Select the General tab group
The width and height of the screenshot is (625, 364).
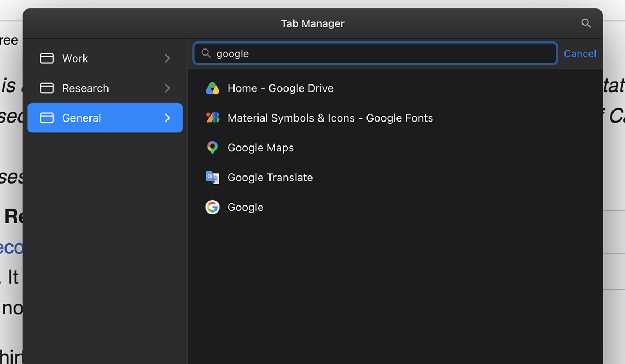[x=105, y=118]
